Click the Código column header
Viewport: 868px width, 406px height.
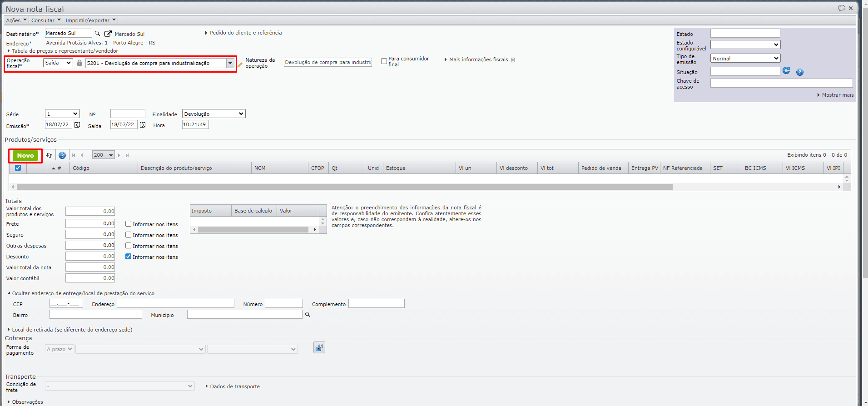pos(104,168)
